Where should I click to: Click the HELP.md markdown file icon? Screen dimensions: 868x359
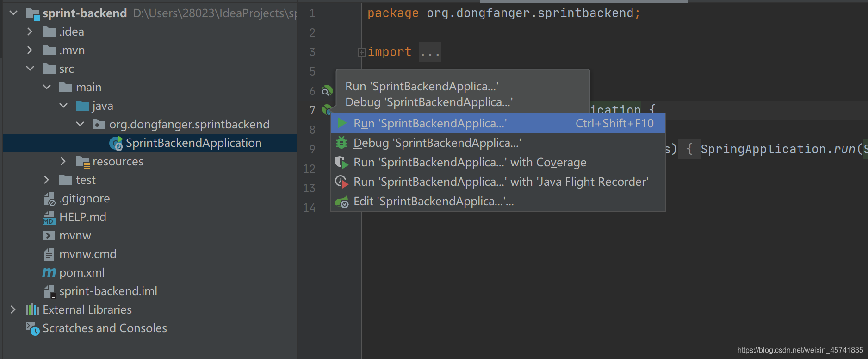pyautogui.click(x=49, y=217)
